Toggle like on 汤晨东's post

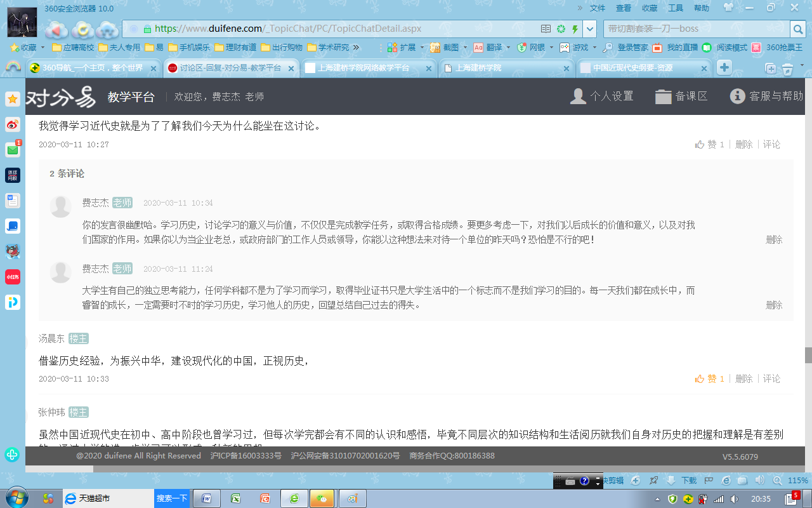click(x=709, y=378)
